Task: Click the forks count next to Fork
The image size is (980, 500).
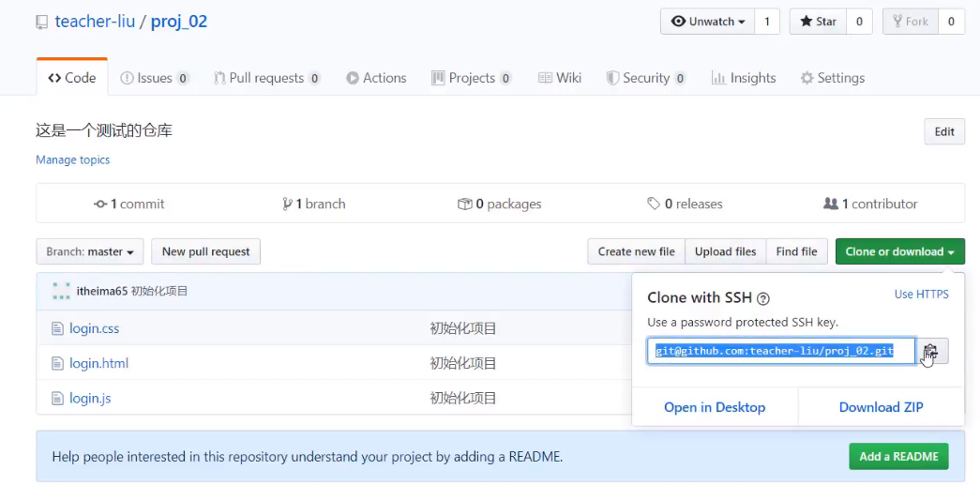Action: 951,22
